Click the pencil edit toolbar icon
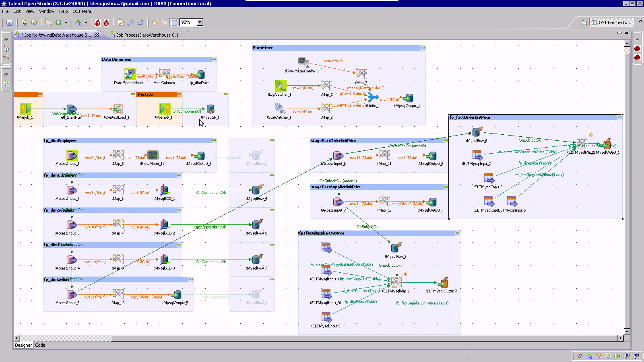 tap(121, 23)
